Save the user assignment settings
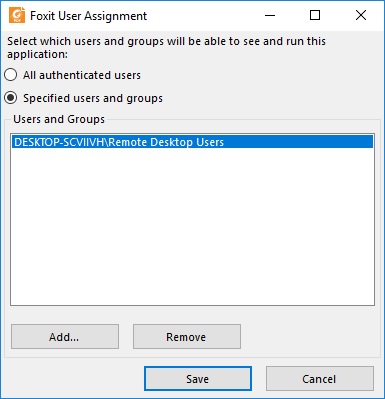Screen dimensions: 385x399 click(198, 379)
